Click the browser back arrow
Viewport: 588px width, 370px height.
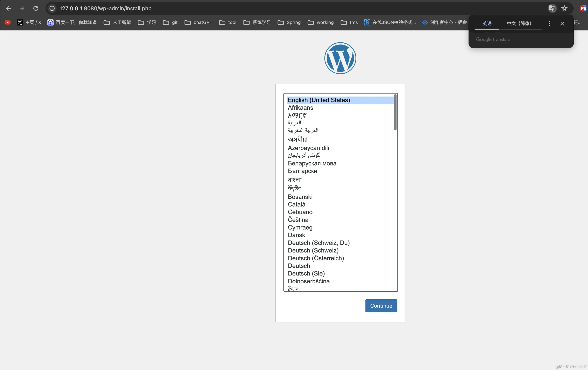tap(8, 8)
